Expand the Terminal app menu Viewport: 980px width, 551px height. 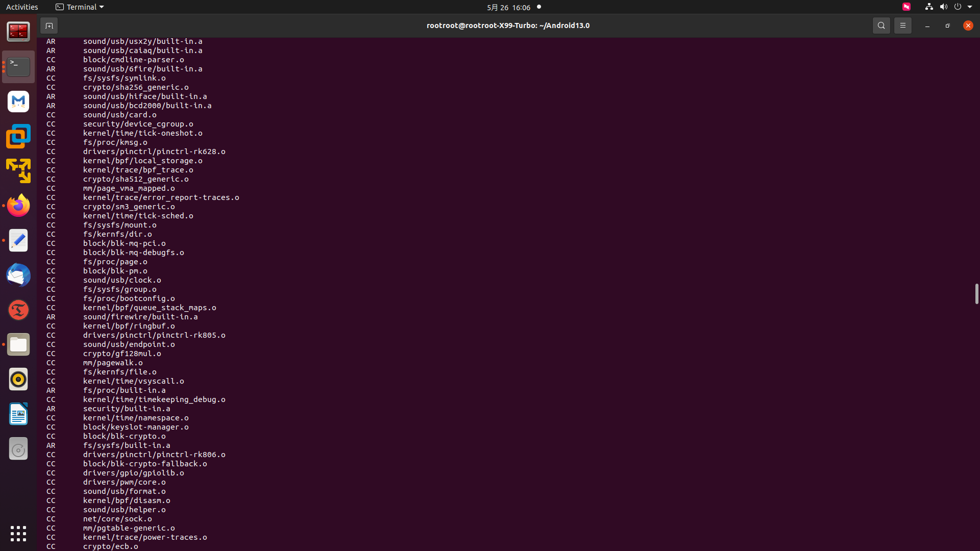pyautogui.click(x=80, y=7)
